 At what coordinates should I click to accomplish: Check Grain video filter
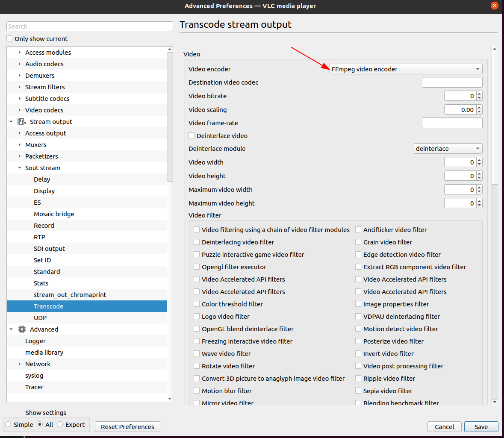(358, 242)
